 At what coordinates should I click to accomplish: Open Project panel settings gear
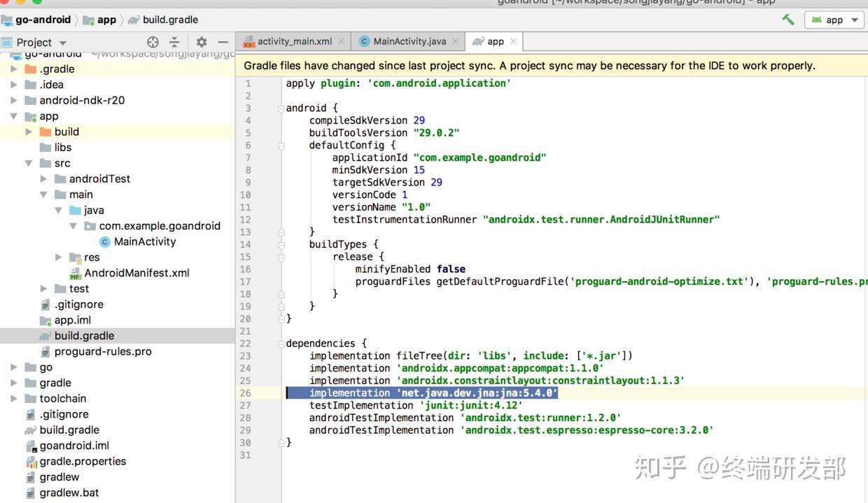click(x=202, y=42)
